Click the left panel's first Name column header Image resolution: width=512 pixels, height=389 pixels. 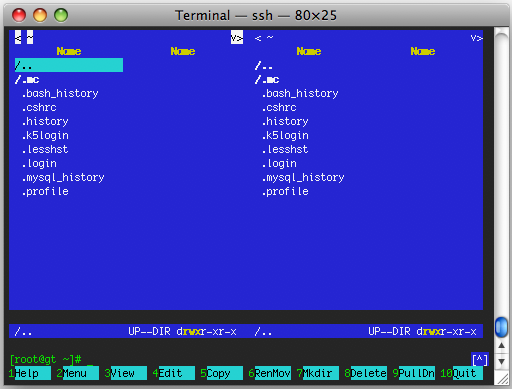pyautogui.click(x=69, y=51)
